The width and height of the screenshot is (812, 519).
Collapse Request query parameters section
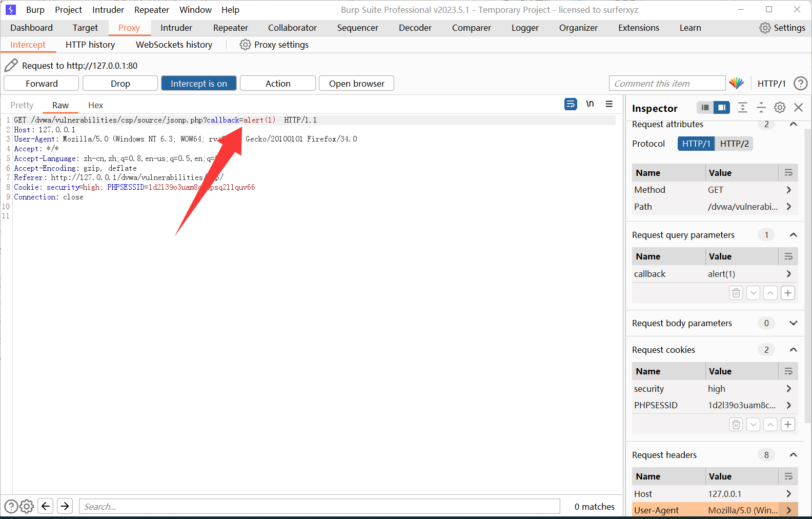(x=793, y=235)
